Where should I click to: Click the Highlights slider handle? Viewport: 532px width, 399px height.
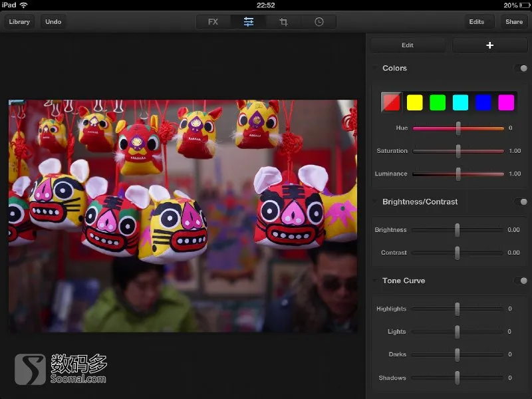(x=458, y=309)
